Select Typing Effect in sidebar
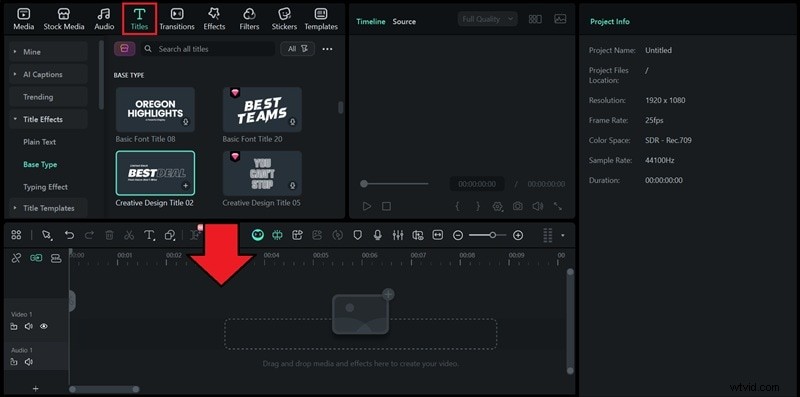 point(45,187)
